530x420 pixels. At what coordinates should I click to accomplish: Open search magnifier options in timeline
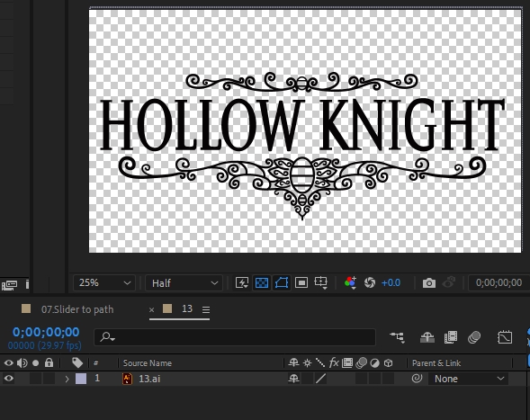(x=108, y=337)
